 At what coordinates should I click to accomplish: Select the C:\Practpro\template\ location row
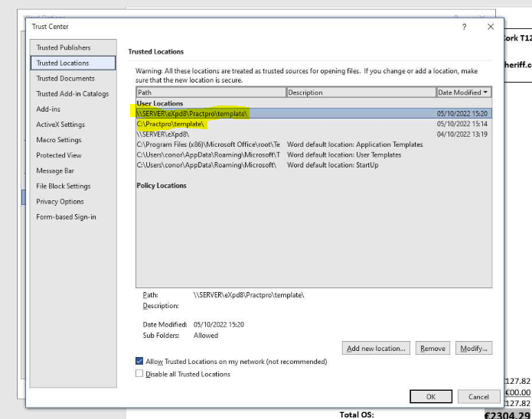pos(171,124)
